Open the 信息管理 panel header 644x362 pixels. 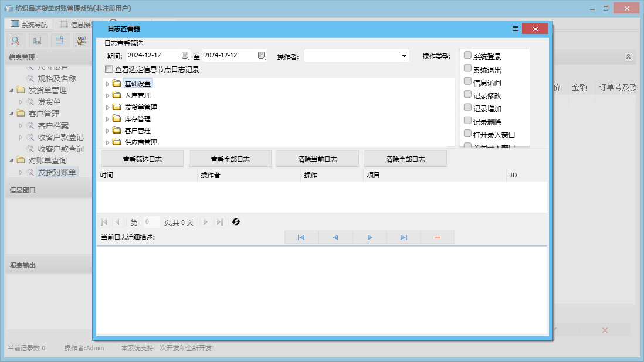pos(49,57)
